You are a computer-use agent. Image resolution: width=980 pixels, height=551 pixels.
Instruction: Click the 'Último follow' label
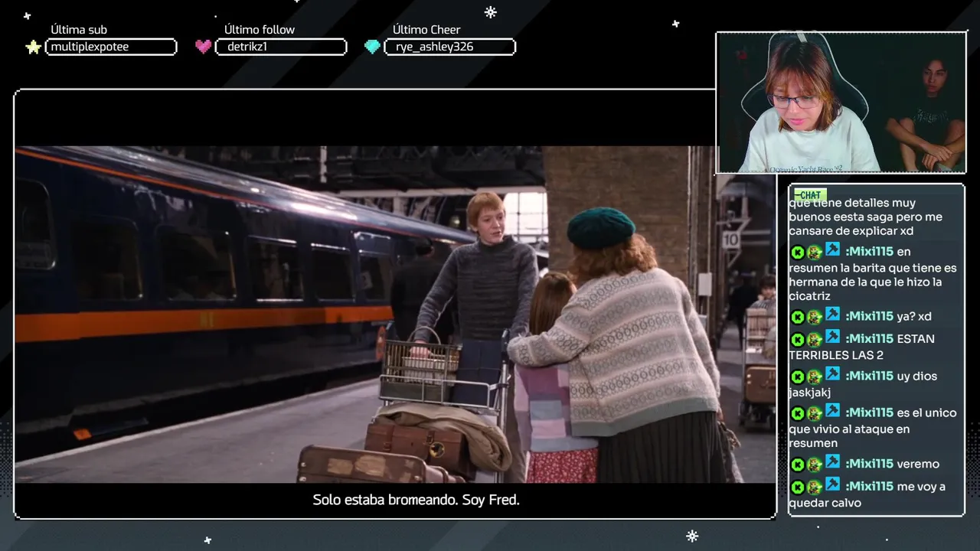[x=260, y=30]
